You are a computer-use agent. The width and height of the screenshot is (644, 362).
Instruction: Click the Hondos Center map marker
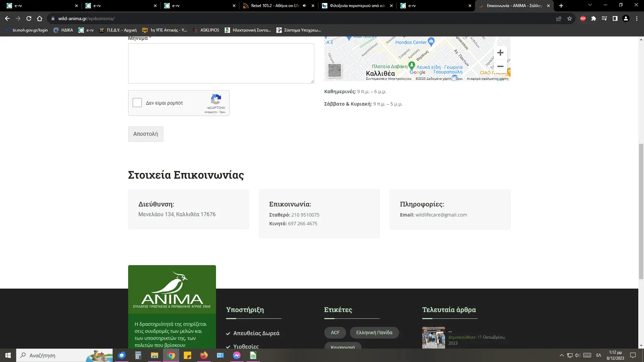[x=431, y=42]
